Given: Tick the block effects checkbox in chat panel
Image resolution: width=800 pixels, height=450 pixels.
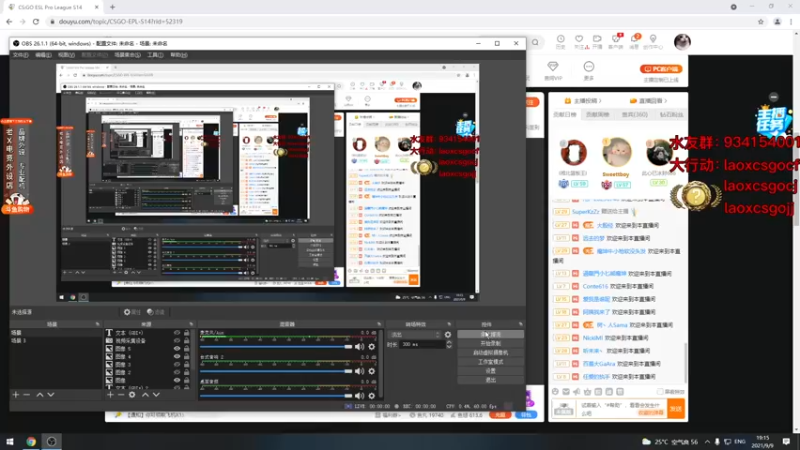Looking at the screenshot, I should [660, 392].
